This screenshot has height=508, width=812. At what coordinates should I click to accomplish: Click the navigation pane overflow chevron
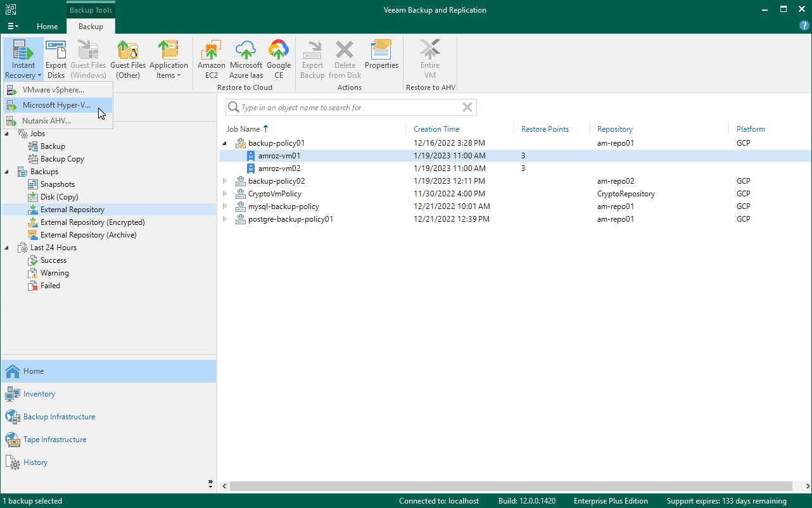pos(210,483)
